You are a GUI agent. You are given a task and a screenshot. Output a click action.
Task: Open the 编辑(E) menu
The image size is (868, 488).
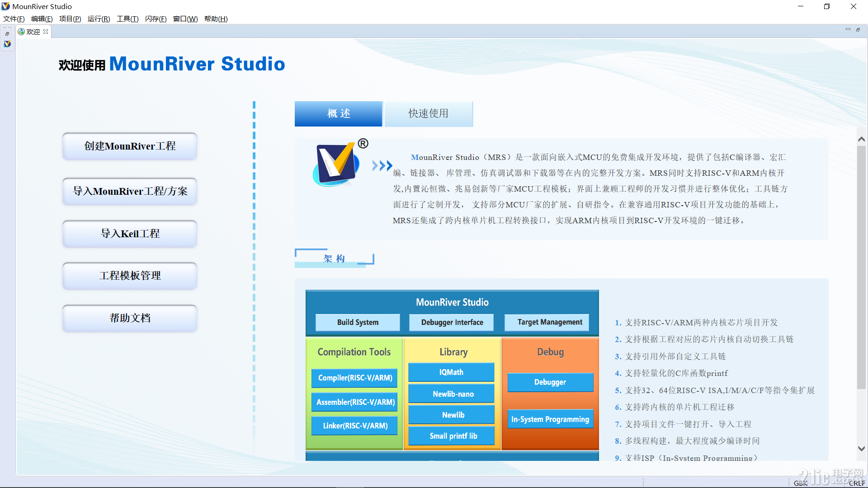coord(42,19)
